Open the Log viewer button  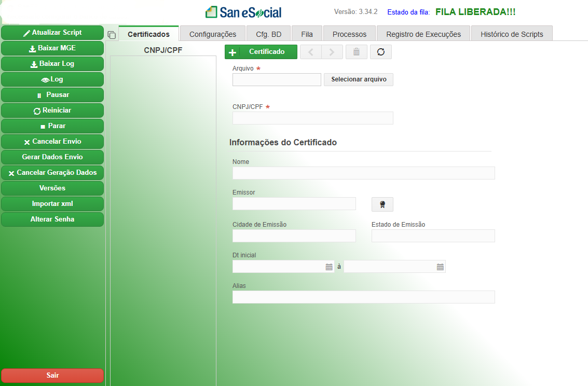coord(52,79)
